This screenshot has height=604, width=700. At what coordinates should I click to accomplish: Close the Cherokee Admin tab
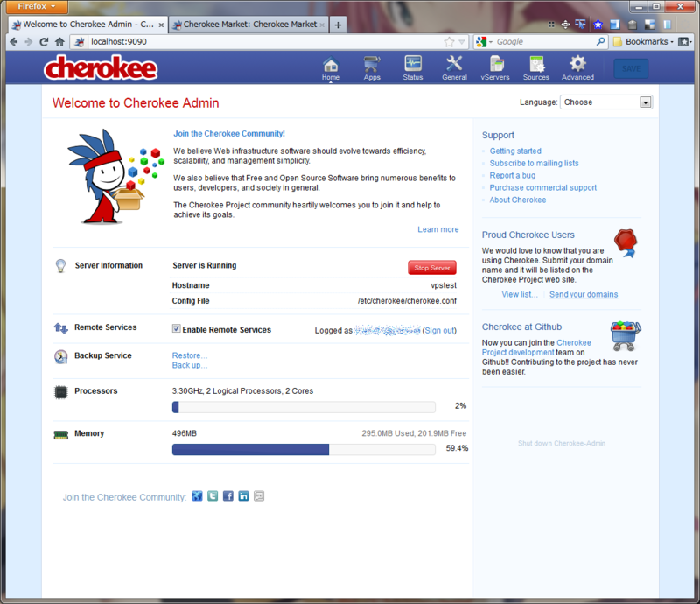(161, 25)
